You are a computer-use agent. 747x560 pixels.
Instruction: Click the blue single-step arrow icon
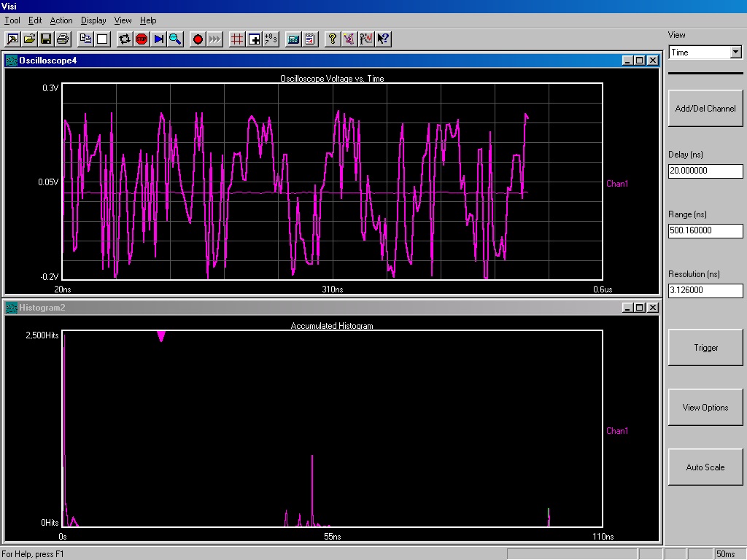click(x=158, y=39)
